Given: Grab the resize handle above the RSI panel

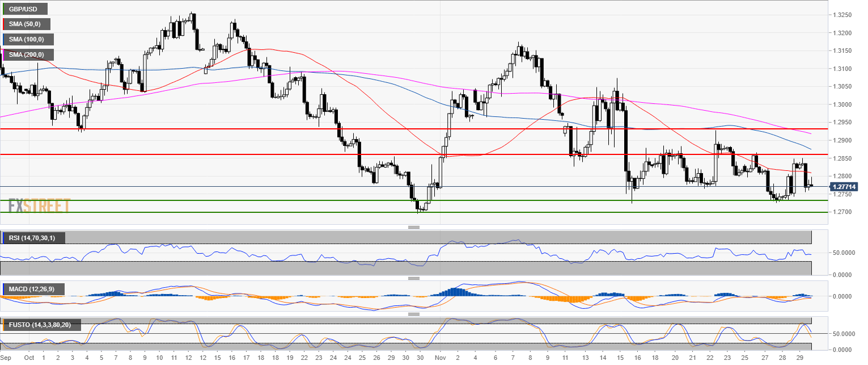Looking at the screenshot, I should tap(414, 227).
